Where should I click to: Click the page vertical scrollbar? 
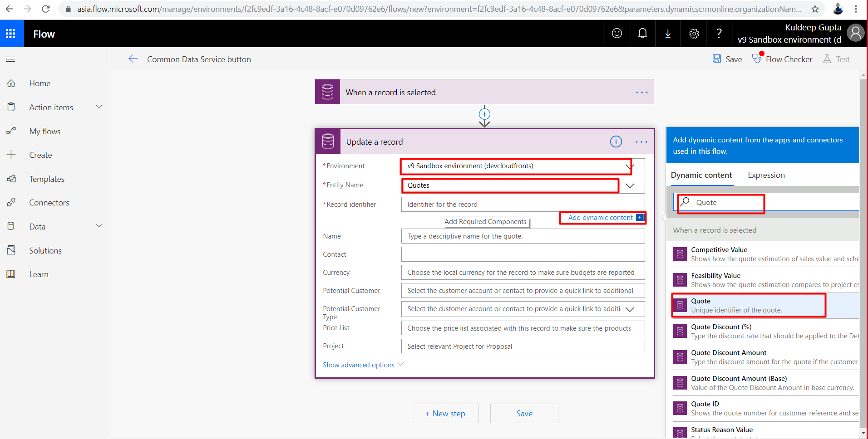tap(863, 254)
